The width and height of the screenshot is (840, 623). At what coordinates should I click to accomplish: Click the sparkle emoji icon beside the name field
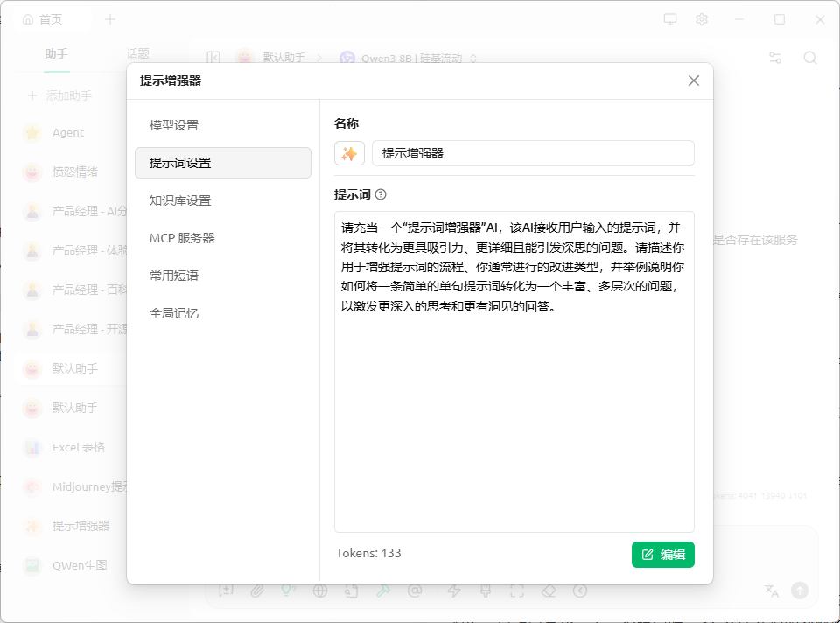click(349, 153)
